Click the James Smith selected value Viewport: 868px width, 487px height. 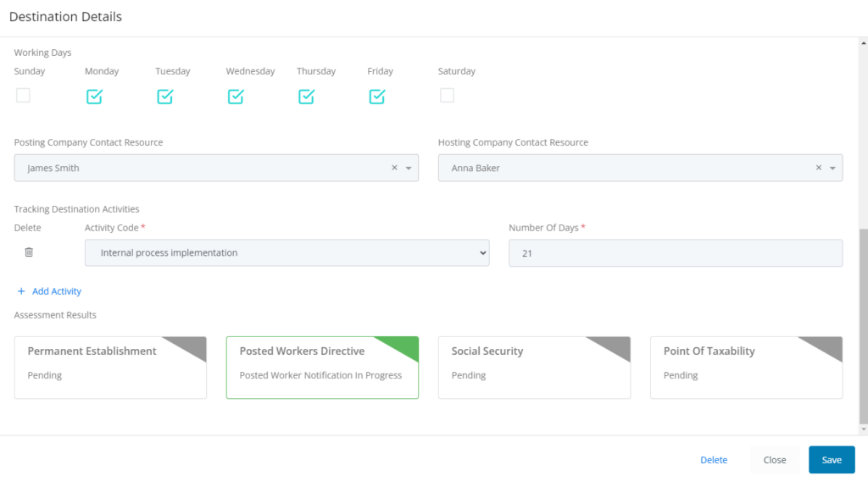coord(53,168)
